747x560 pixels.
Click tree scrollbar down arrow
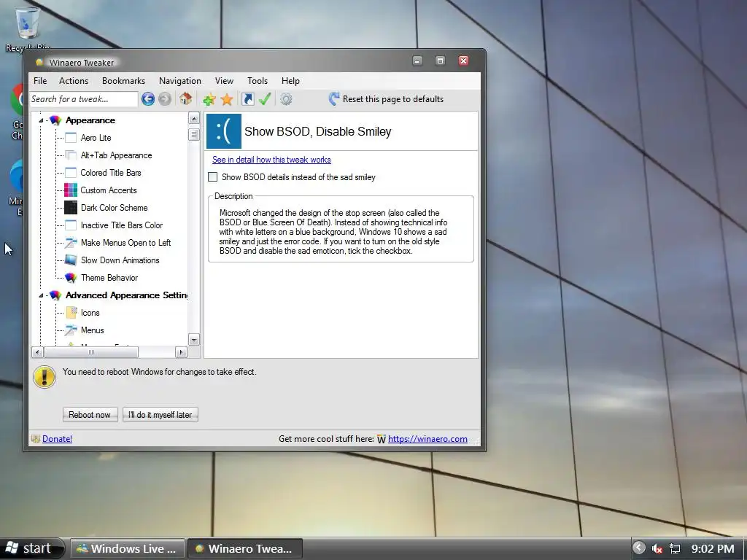tap(194, 340)
